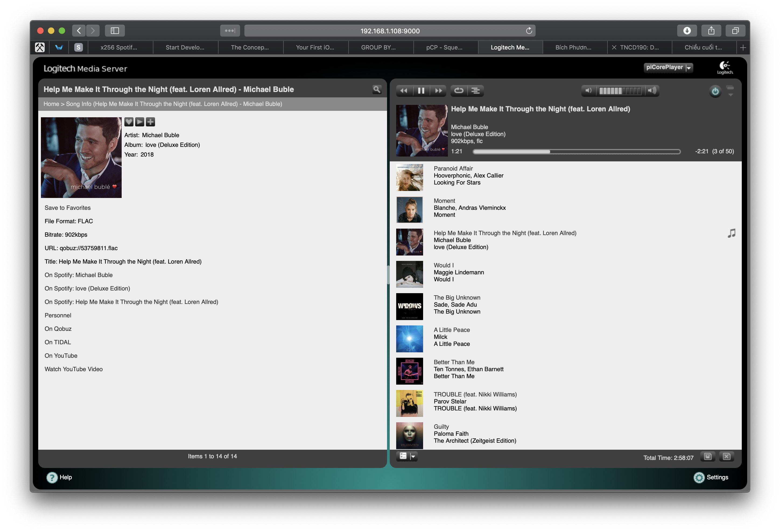The image size is (780, 532).
Task: Toggle the player power button
Action: pos(715,91)
